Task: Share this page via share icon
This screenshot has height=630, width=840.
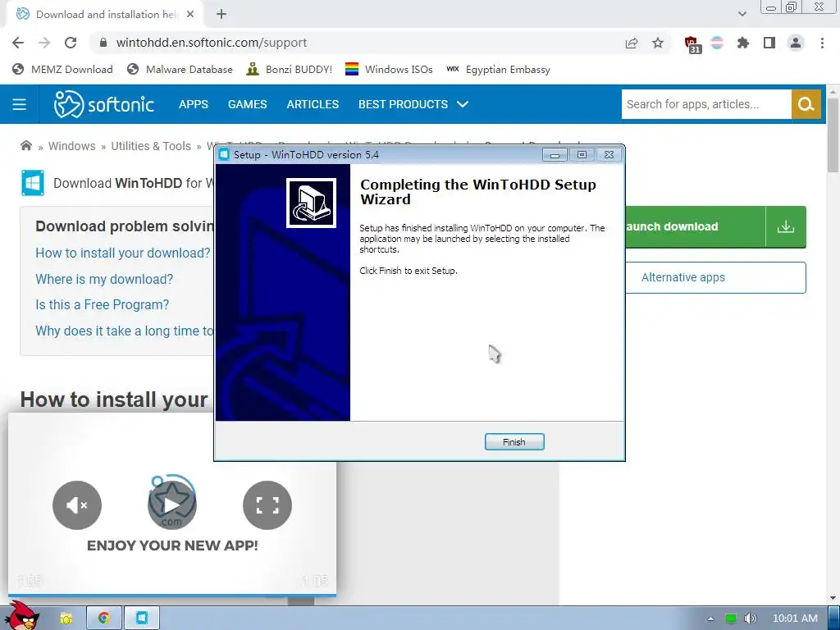Action: pos(632,43)
